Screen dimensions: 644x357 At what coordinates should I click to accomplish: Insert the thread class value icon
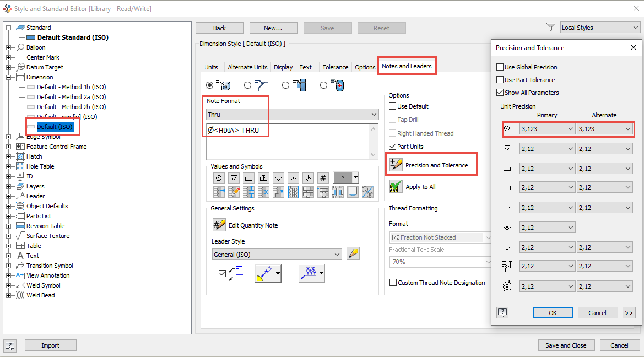coord(263,192)
